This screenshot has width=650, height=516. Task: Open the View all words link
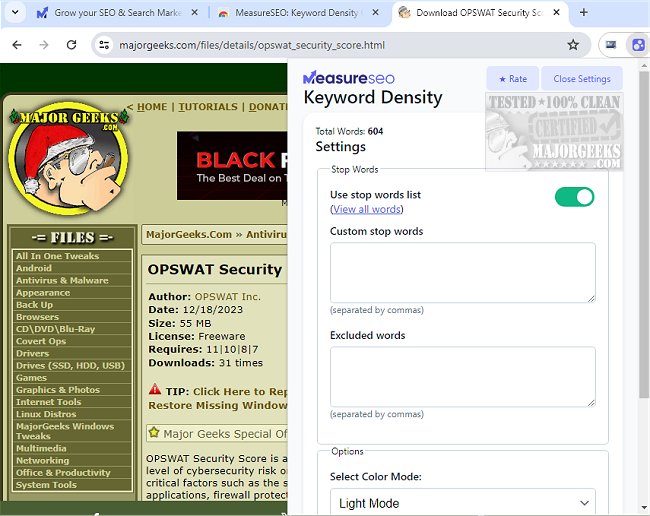pyautogui.click(x=367, y=209)
